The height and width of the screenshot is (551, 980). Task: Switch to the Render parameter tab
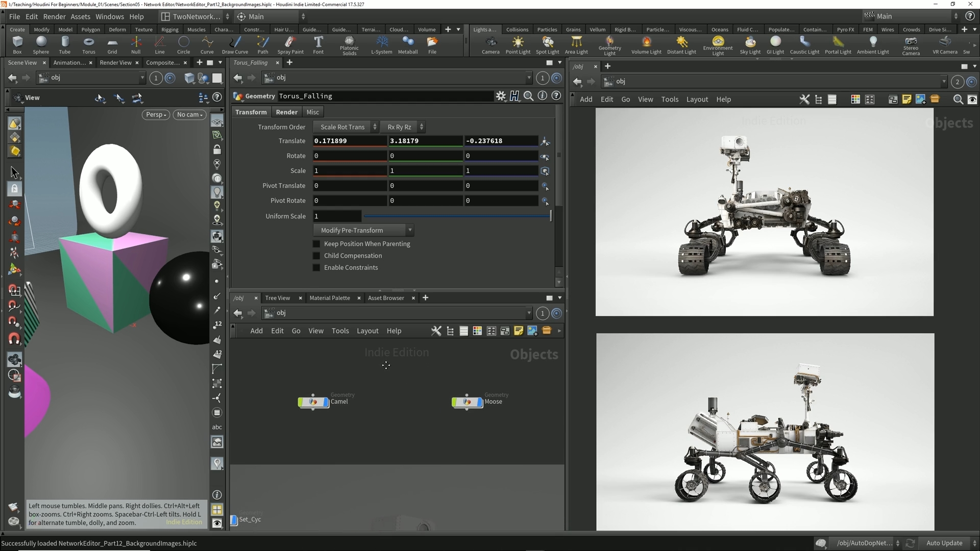click(x=286, y=112)
